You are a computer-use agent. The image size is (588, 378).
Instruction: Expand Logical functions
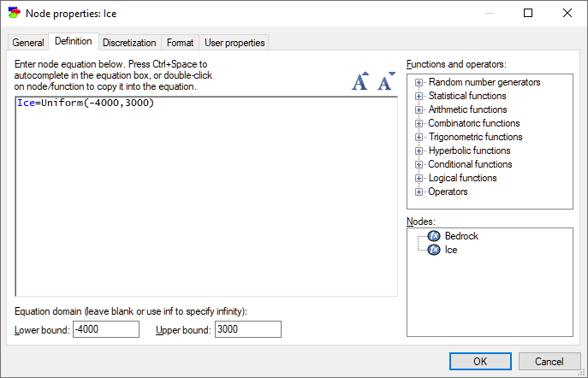point(419,178)
